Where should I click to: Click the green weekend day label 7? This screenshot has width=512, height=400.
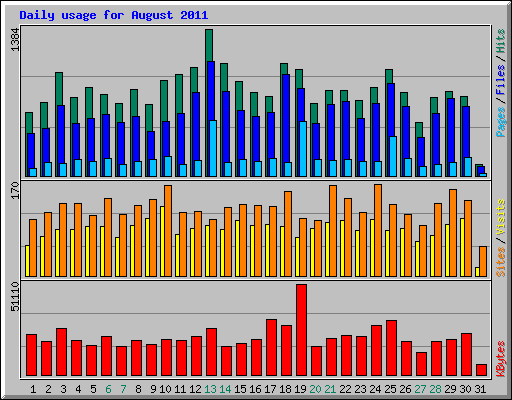(123, 389)
